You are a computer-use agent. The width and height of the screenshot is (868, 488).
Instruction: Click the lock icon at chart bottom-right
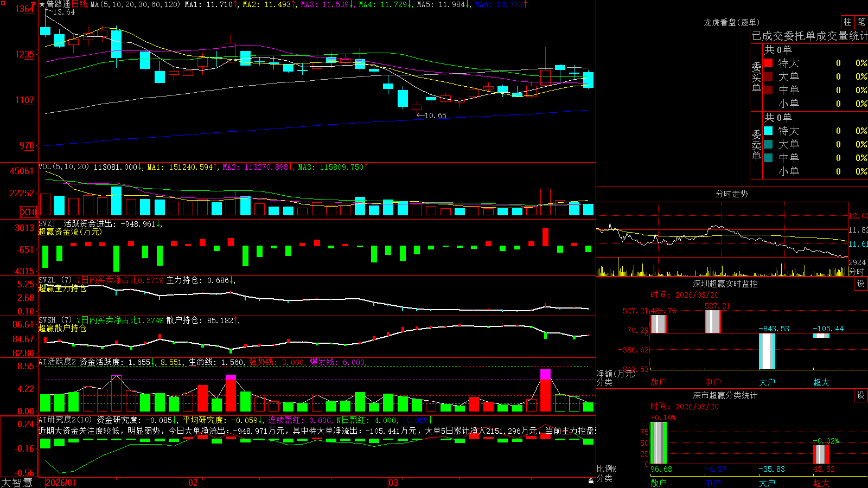(591, 481)
